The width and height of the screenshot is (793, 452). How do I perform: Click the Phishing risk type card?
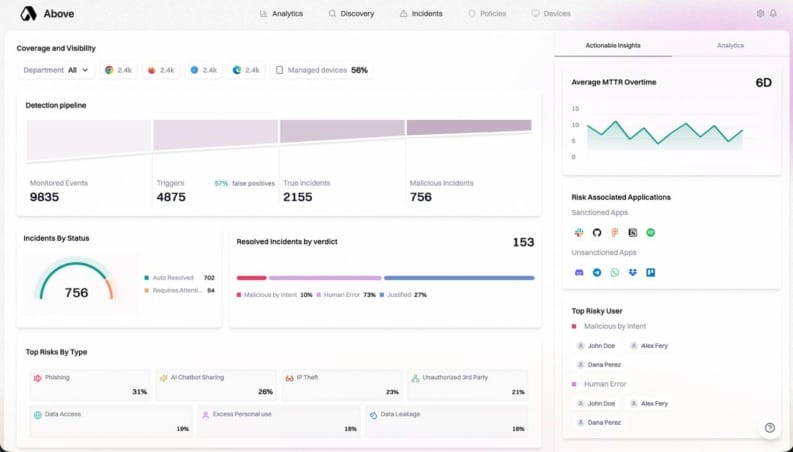tap(91, 385)
